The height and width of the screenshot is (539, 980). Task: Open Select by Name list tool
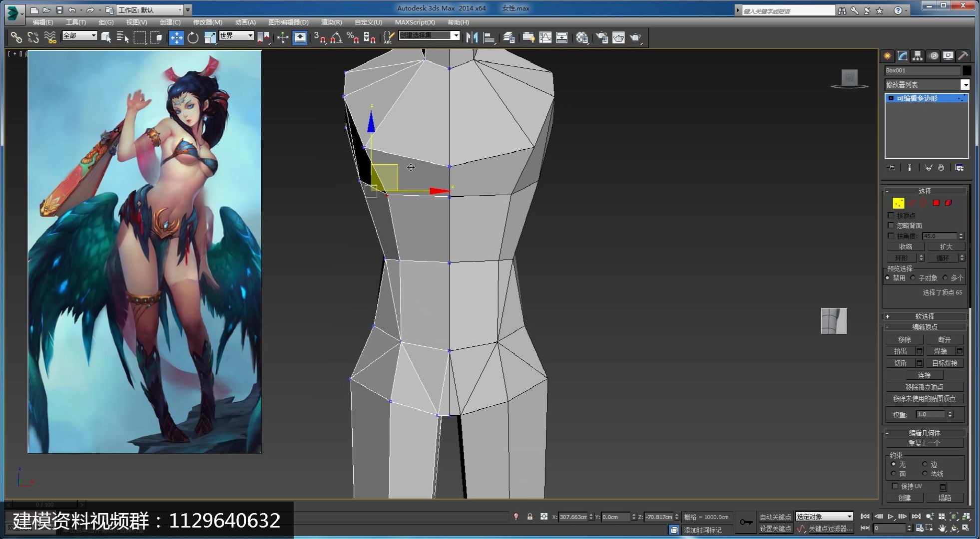pyautogui.click(x=122, y=37)
